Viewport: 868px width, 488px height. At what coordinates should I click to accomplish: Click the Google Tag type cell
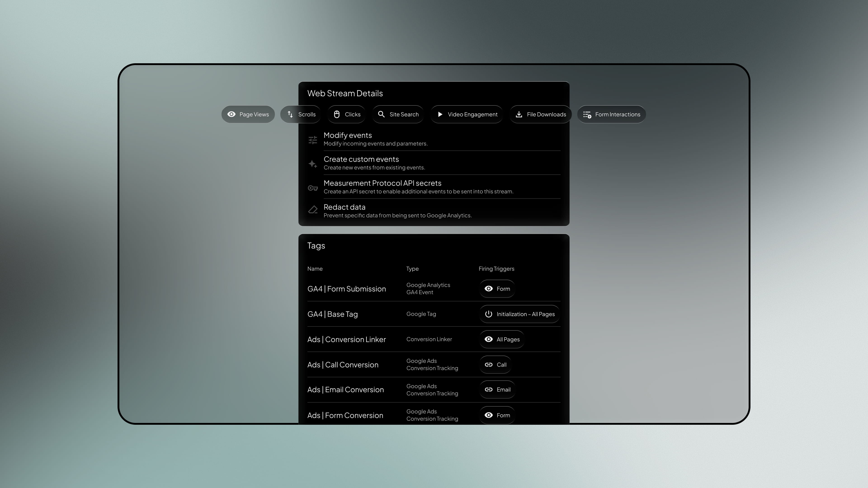[x=421, y=314]
